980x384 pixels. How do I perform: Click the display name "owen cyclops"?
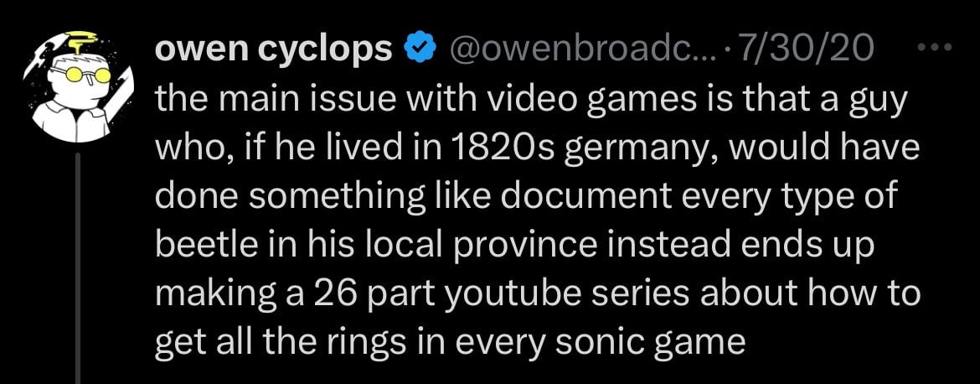point(273,52)
